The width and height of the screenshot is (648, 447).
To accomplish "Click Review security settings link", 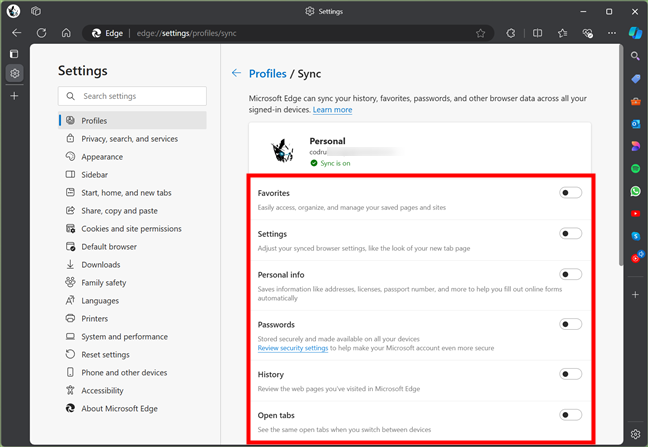I will click(x=293, y=348).
